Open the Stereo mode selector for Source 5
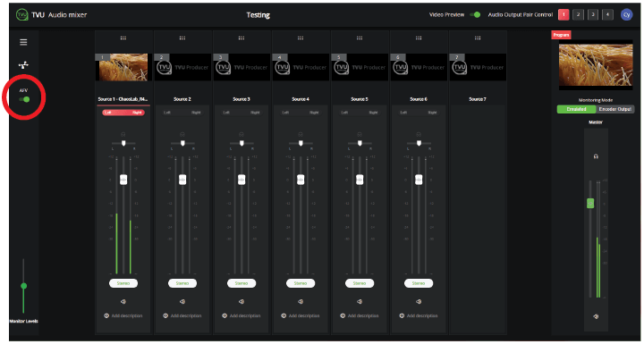 pos(360,283)
